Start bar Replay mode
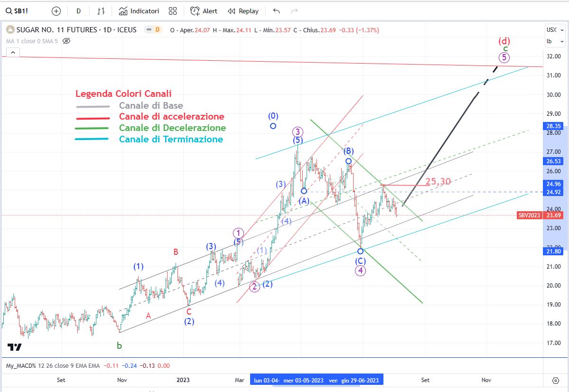Viewport: 569px width, 392px height. [243, 11]
